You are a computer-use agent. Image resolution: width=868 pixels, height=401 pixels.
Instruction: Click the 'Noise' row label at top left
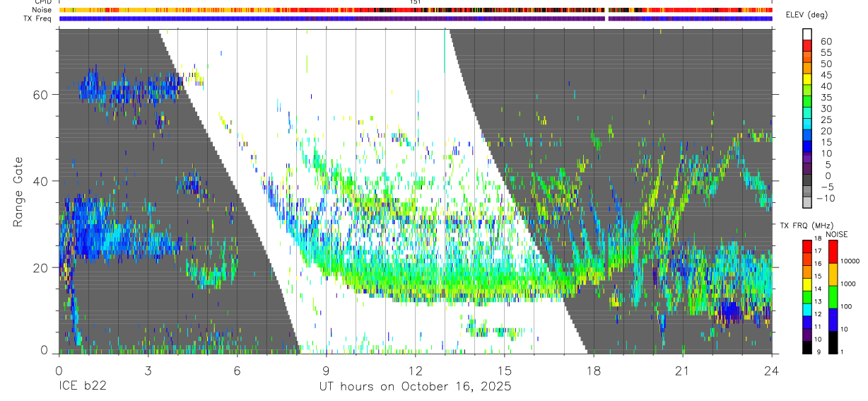[42, 10]
